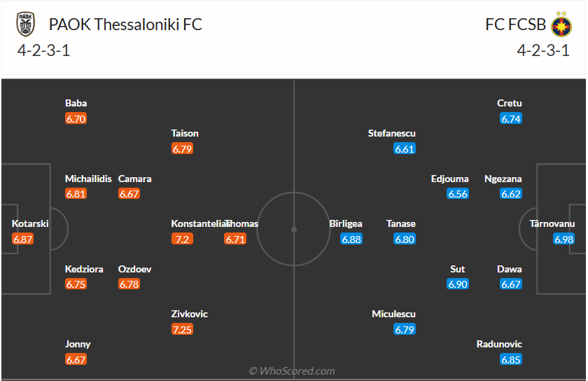Click the WhoScored.com watermark

[x=293, y=371]
